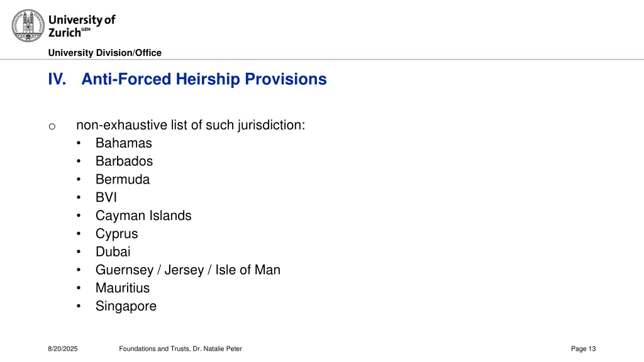This screenshot has width=644, height=362.
Task: Click the University of Zurich seal logo
Action: 28,26
